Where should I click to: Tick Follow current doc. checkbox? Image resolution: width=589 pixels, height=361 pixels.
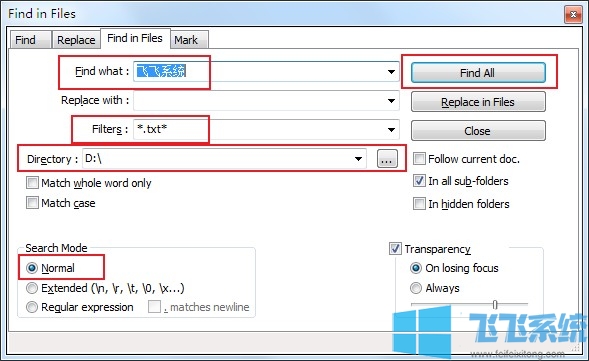pyautogui.click(x=419, y=159)
